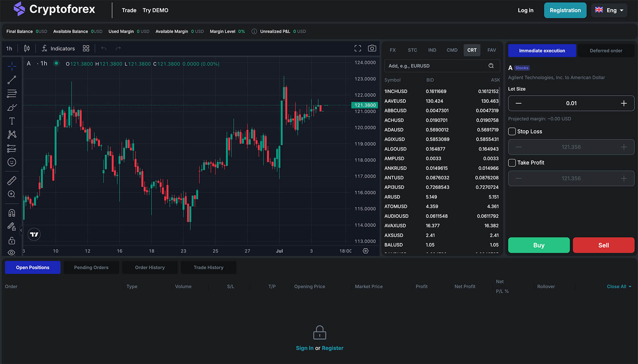638x364 pixels.
Task: Increase lot size with plus button
Action: 624,104
